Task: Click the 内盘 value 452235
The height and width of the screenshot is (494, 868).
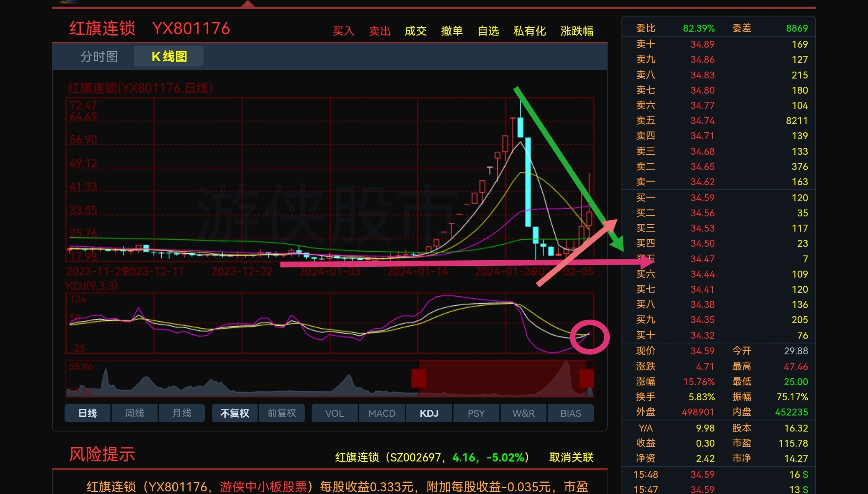Action: (792, 412)
